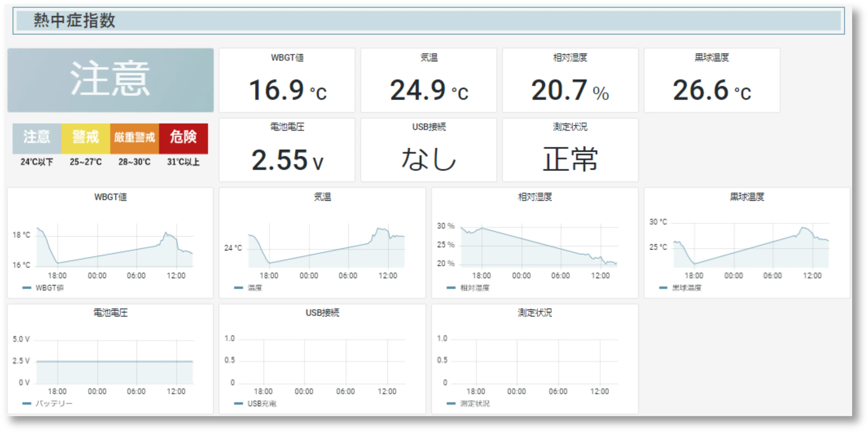The height and width of the screenshot is (432, 868).
Task: Click the battery voltage graph line
Action: tap(114, 362)
